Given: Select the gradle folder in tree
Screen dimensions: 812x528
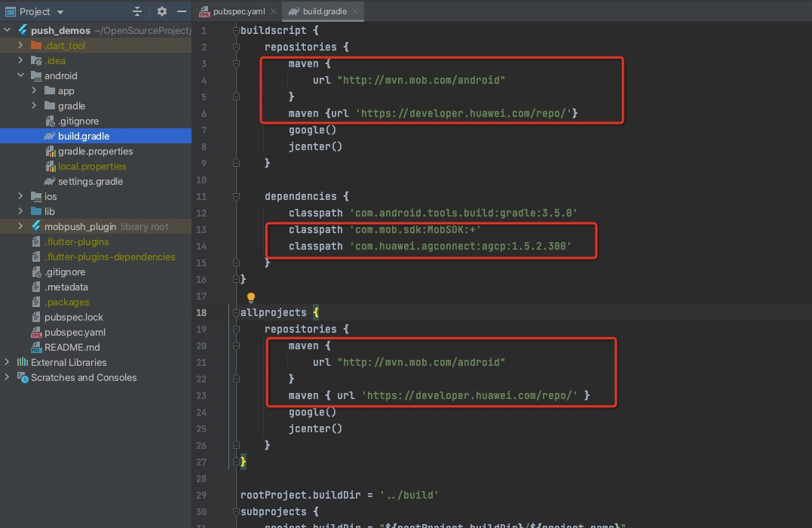Looking at the screenshot, I should pos(72,106).
